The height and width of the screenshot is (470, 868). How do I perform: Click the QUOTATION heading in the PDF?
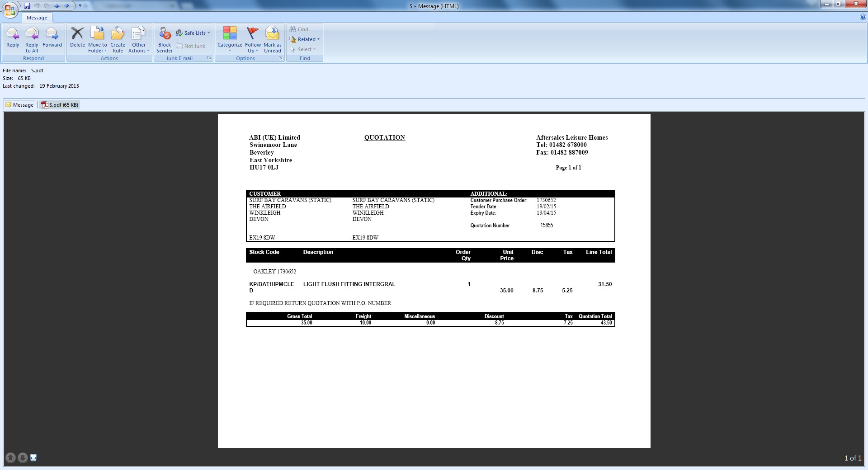click(x=385, y=137)
